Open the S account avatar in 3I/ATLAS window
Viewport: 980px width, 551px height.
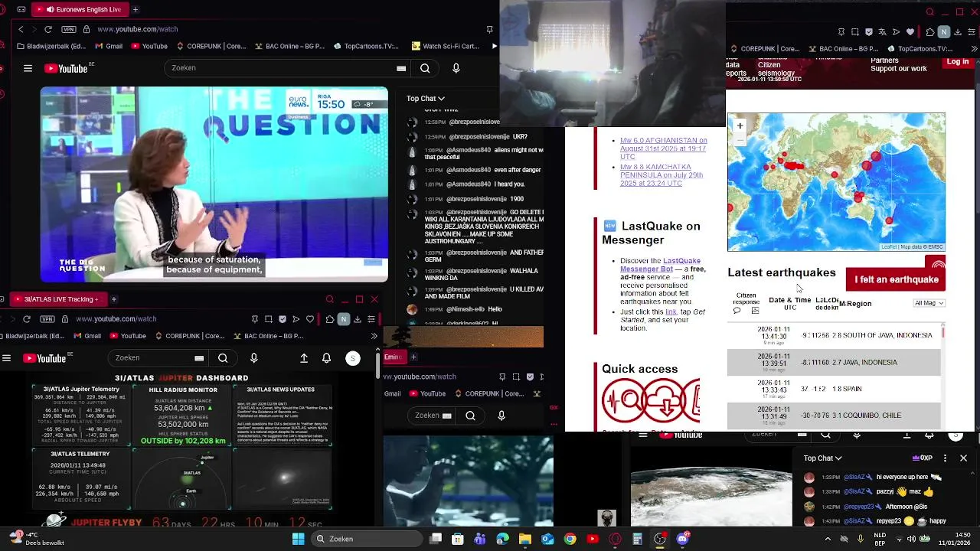click(353, 358)
